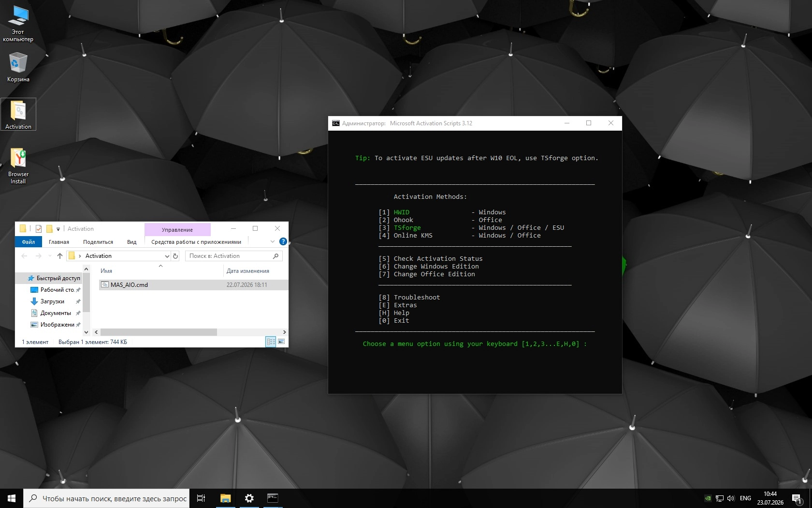Switch to the Главная ribbon tab
Image resolution: width=812 pixels, height=508 pixels.
click(59, 242)
